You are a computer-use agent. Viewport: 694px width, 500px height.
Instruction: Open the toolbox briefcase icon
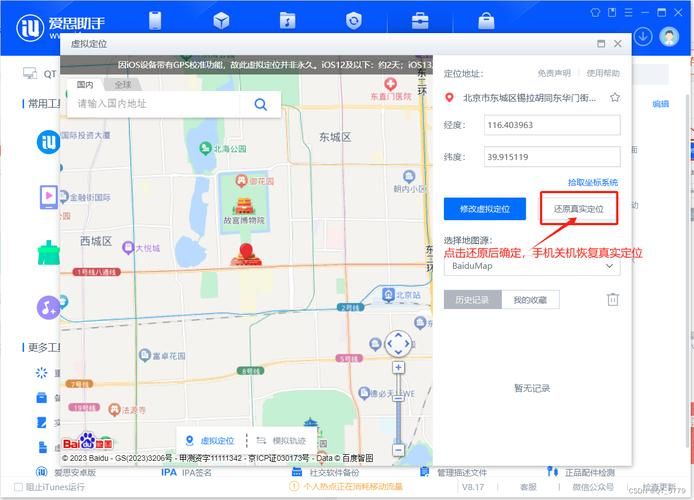point(420,20)
